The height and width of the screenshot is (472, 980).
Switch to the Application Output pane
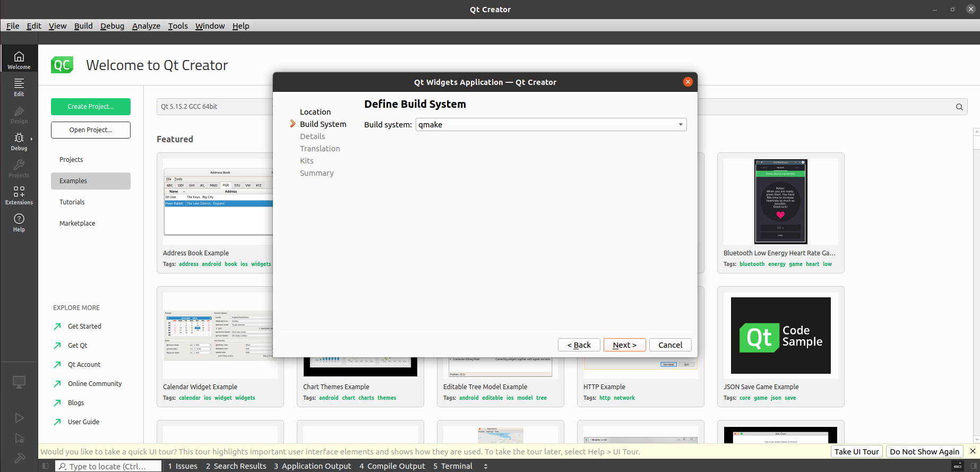(312, 466)
